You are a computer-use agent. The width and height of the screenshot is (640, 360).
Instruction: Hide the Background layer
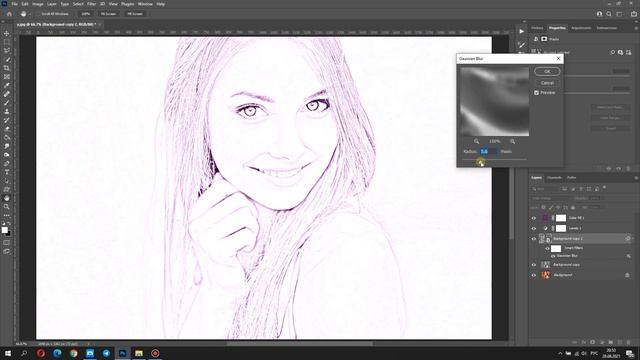tap(533, 275)
